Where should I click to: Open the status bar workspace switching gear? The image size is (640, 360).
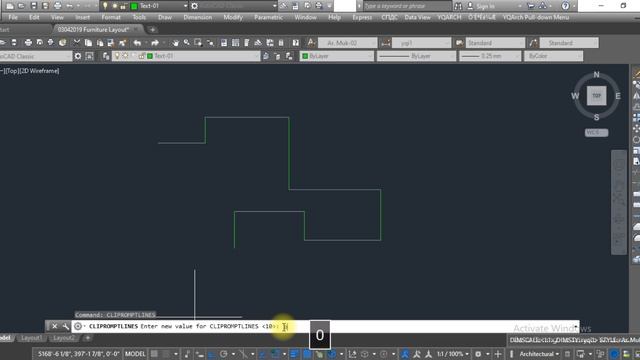[478, 354]
